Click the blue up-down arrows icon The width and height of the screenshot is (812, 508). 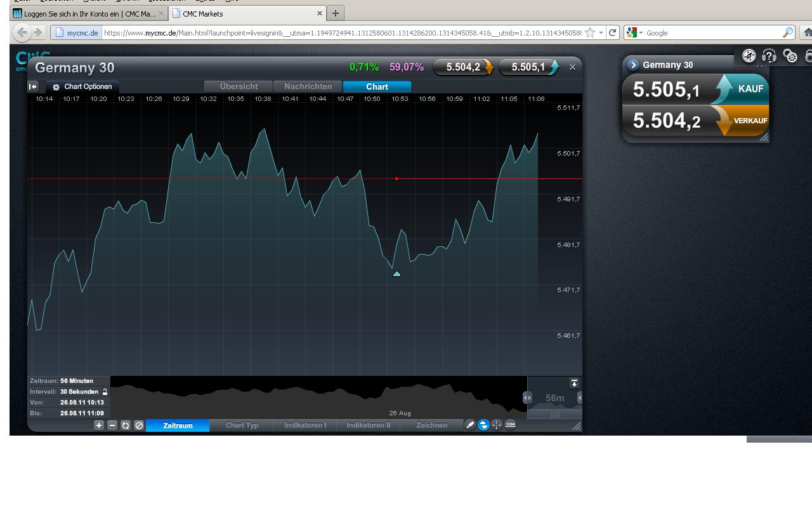coord(483,425)
